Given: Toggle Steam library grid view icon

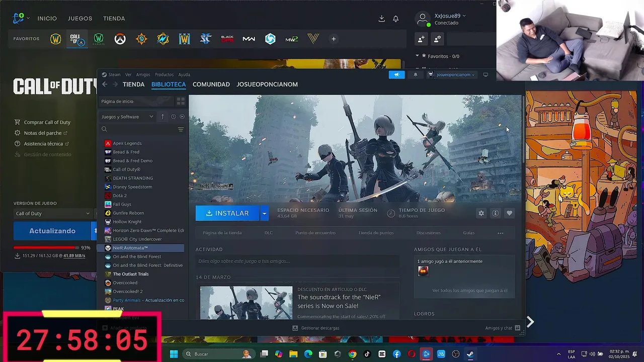Looking at the screenshot, I should pos(181,101).
